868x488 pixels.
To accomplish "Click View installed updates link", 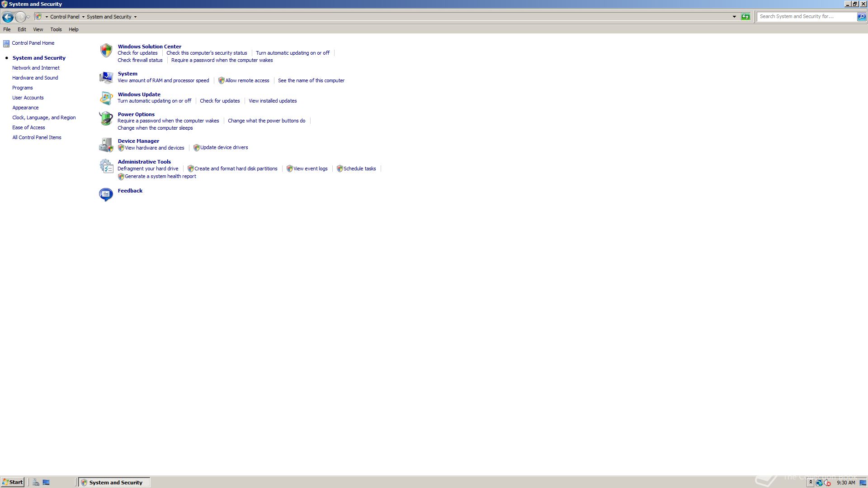I will pyautogui.click(x=273, y=101).
